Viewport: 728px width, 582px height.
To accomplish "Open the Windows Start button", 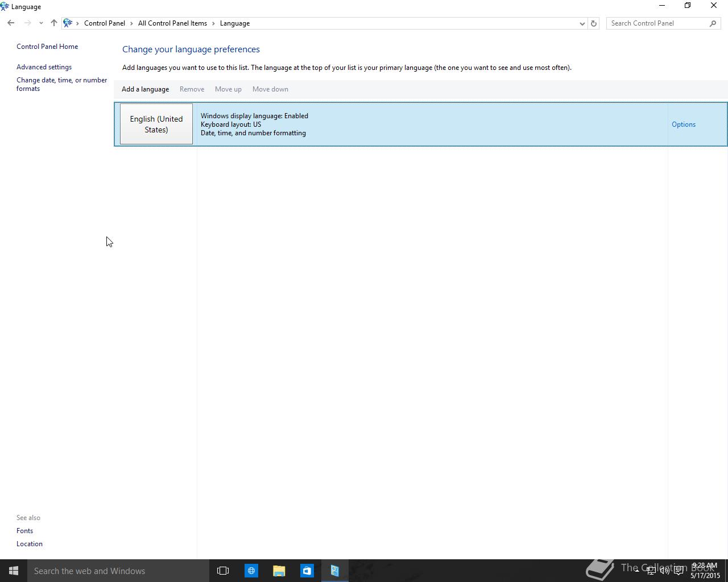I will [14, 571].
